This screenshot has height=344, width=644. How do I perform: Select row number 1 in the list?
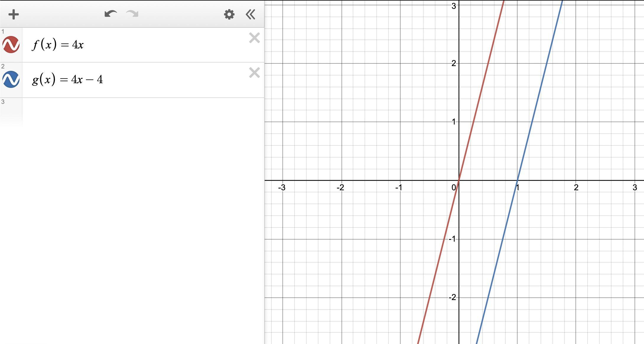point(3,32)
